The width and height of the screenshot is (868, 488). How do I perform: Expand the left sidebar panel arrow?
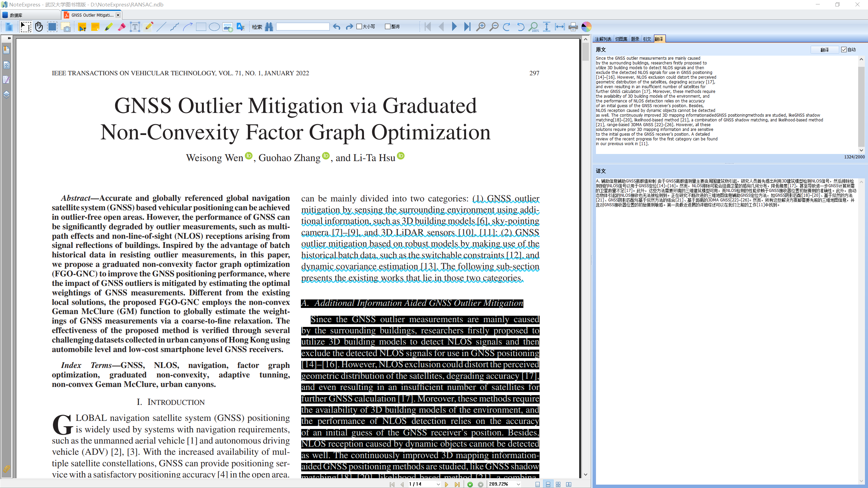point(9,38)
